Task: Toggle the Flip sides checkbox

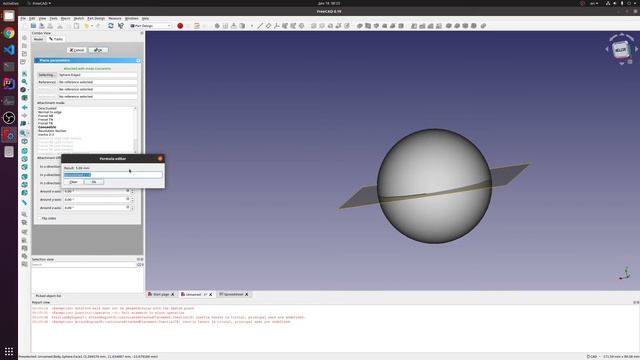Action: point(39,218)
